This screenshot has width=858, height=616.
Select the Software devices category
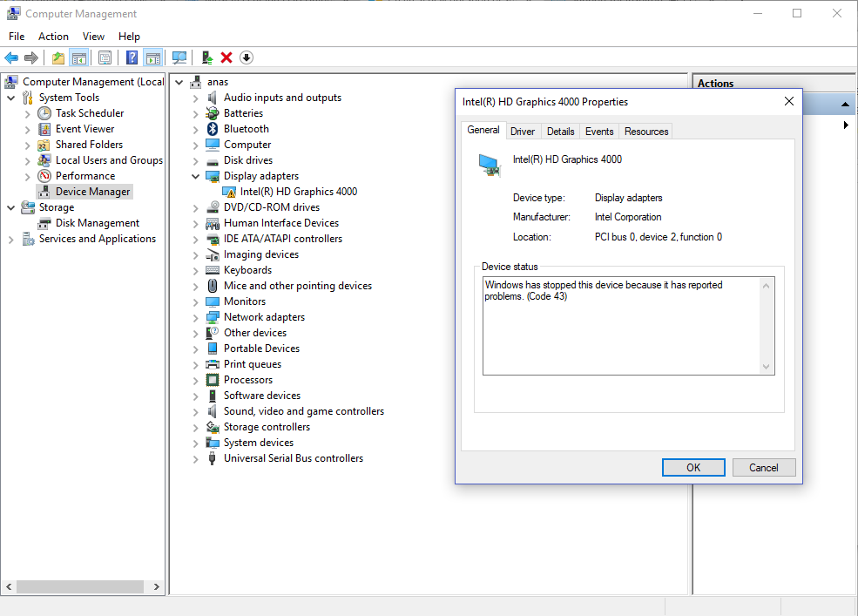[x=262, y=396]
